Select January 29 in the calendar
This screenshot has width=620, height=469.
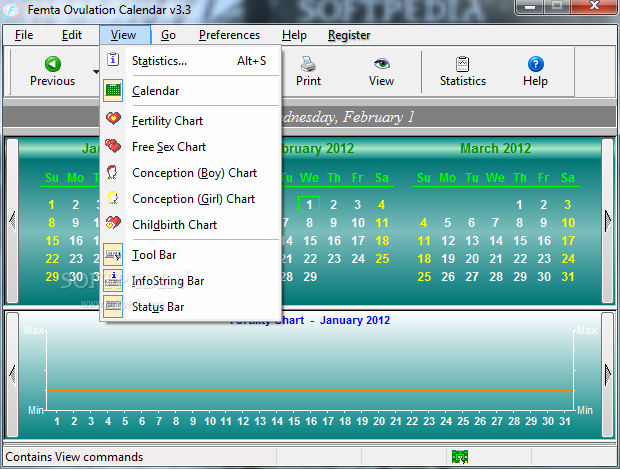(x=52, y=276)
